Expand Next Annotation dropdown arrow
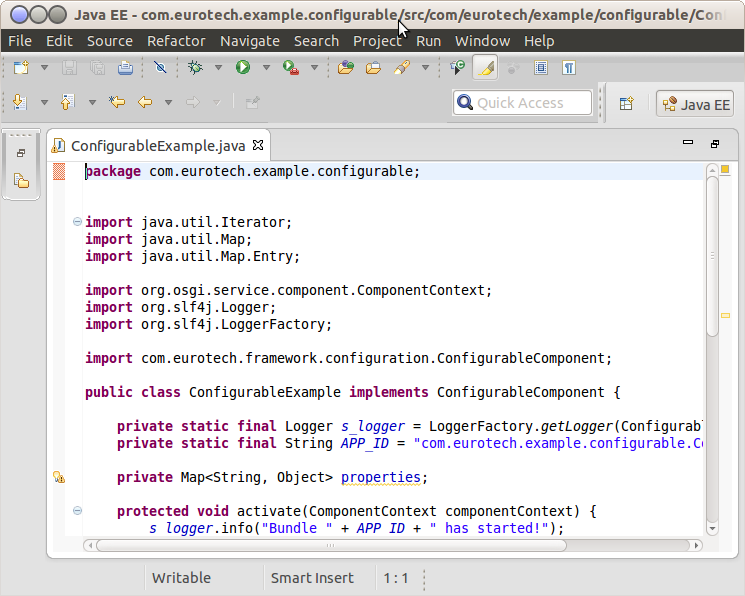Screen dimensions: 745x596 (x=44, y=102)
